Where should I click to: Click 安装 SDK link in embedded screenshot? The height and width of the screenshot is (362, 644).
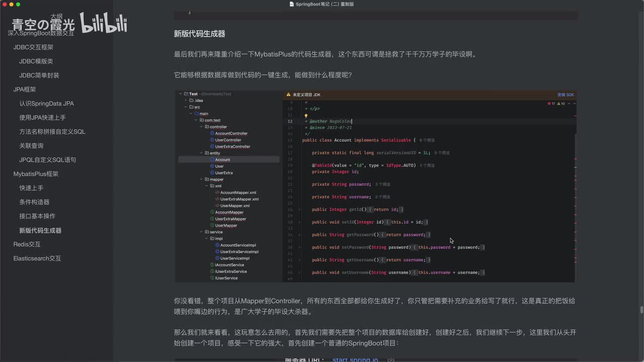[566, 95]
